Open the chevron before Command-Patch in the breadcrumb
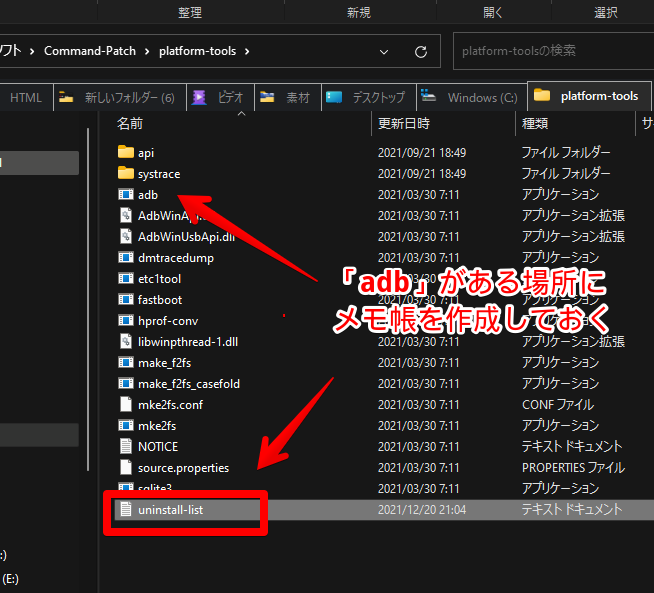The width and height of the screenshot is (654, 593). coord(32,51)
